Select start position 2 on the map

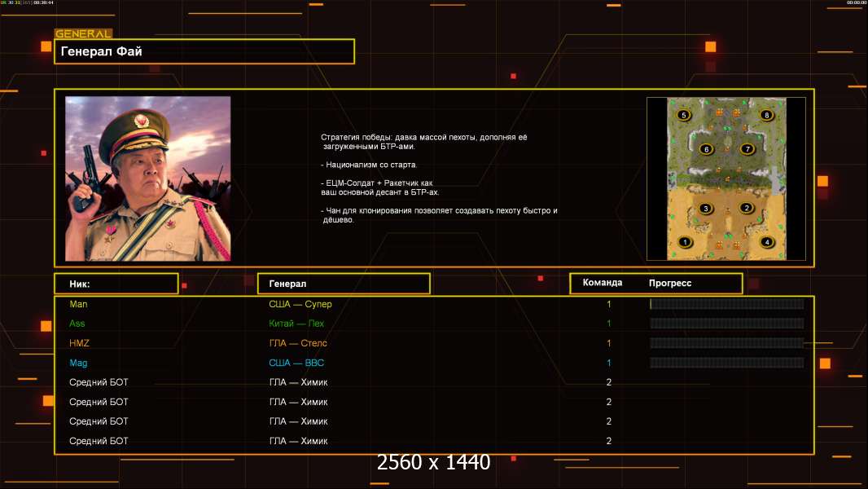pos(746,208)
